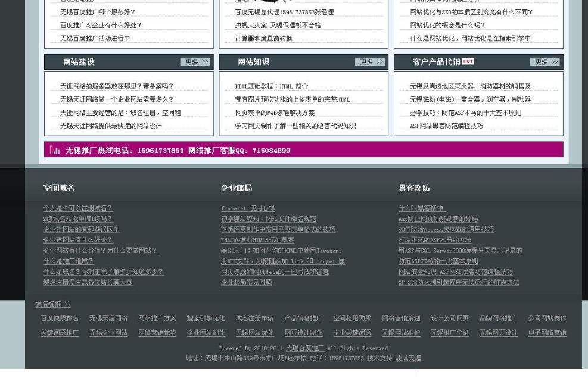588x377 pixels.
Task: Open article 网站优化与SEO的本质区别究竟有什么不同？
Action: pyautogui.click(x=471, y=12)
